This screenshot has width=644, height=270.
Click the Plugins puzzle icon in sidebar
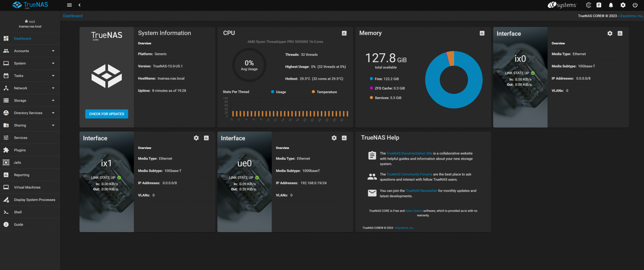[x=6, y=150]
